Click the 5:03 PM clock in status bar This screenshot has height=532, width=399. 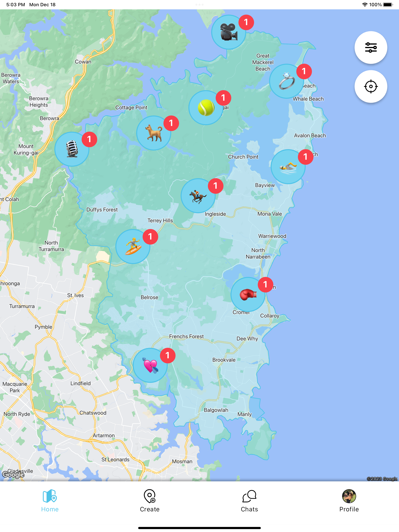point(15,4)
